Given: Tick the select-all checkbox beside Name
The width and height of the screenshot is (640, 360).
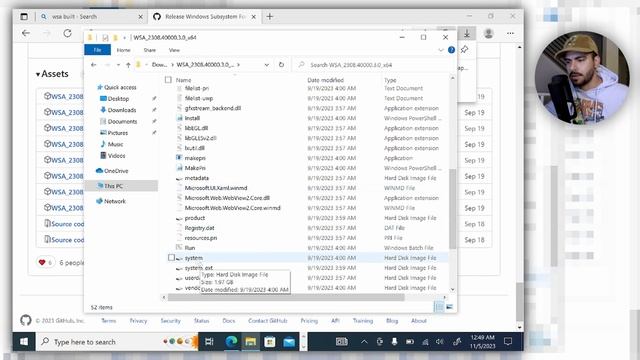Looking at the screenshot, I should point(168,80).
